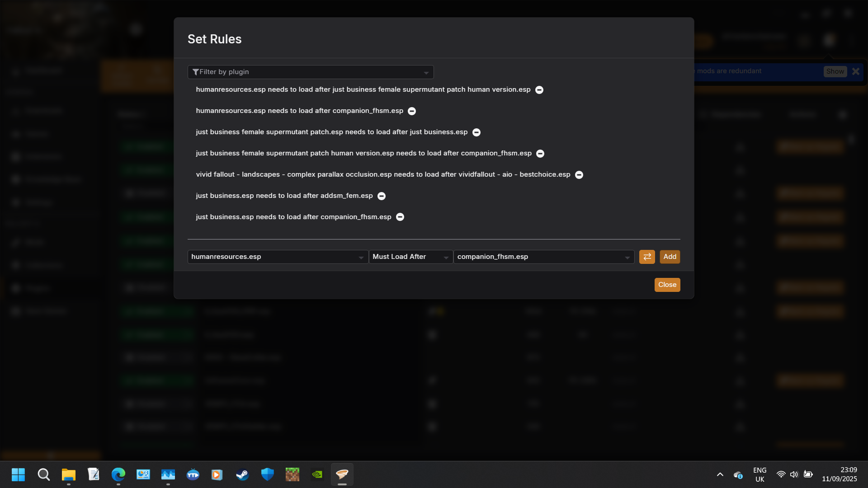Open the Windows Start menu
The image size is (868, 488).
coord(19,474)
